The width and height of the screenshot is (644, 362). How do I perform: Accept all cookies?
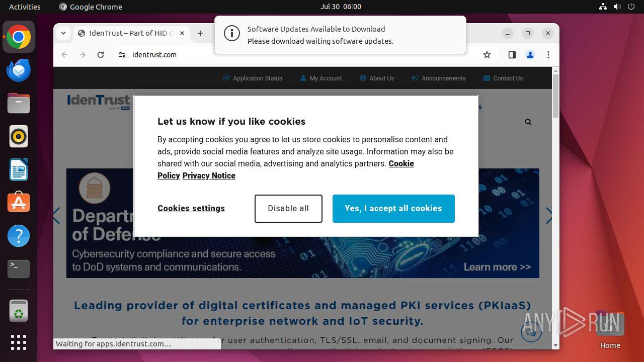393,208
